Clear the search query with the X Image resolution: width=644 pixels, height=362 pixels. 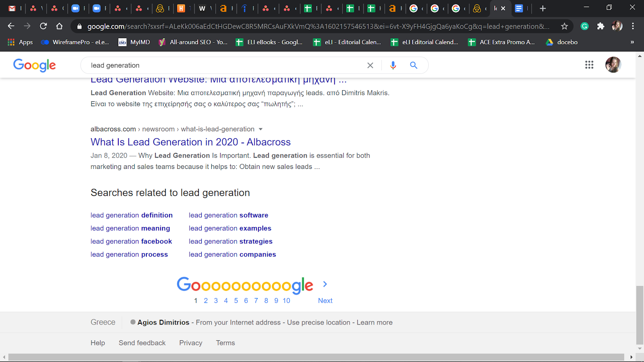370,65
